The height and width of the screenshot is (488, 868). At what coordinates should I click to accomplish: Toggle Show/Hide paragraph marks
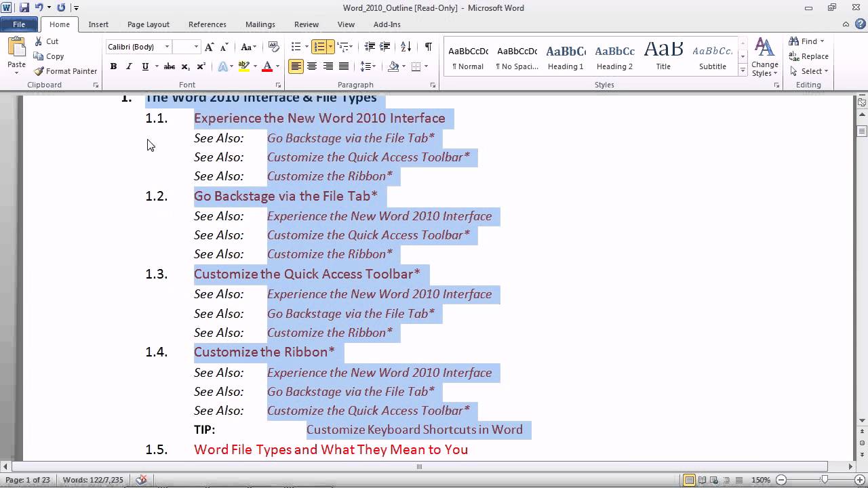429,47
